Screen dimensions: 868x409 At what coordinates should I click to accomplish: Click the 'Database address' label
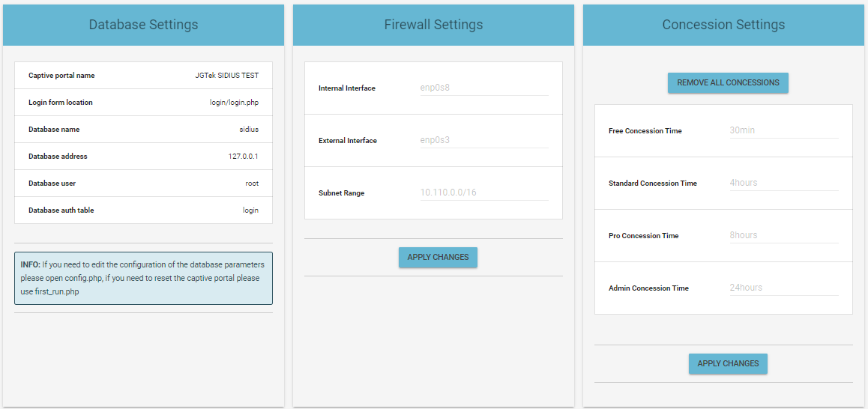pos(58,157)
